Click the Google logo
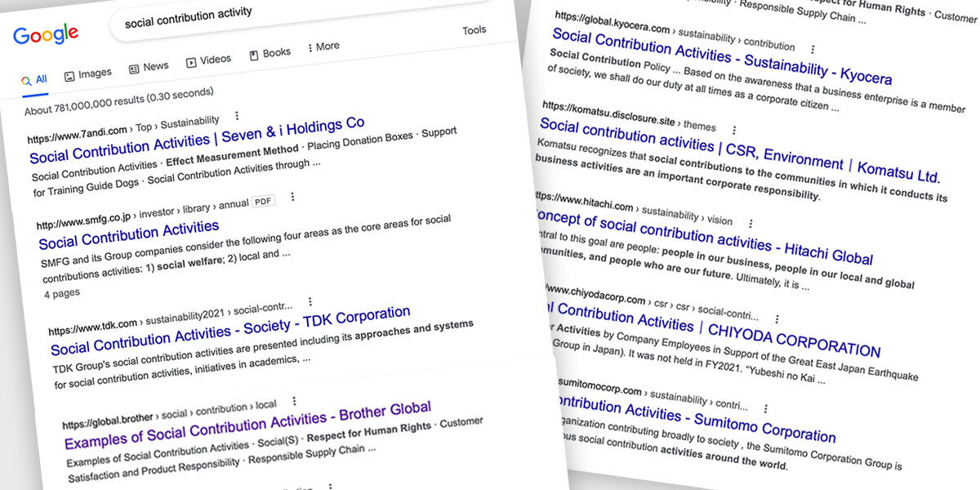The image size is (980, 490). pos(46,35)
